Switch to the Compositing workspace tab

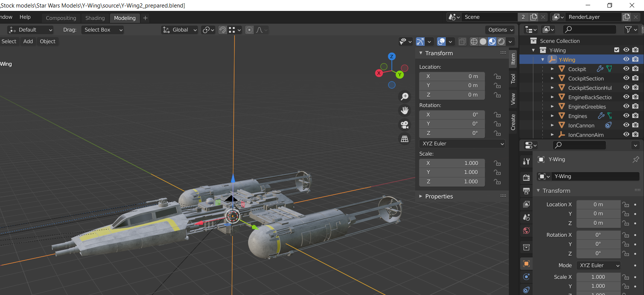(61, 18)
